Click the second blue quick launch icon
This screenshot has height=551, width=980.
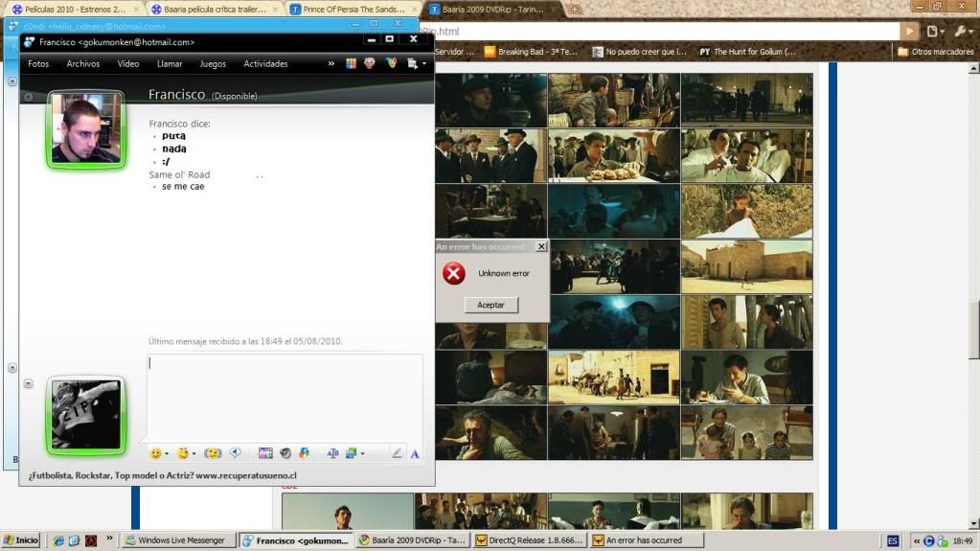[74, 540]
